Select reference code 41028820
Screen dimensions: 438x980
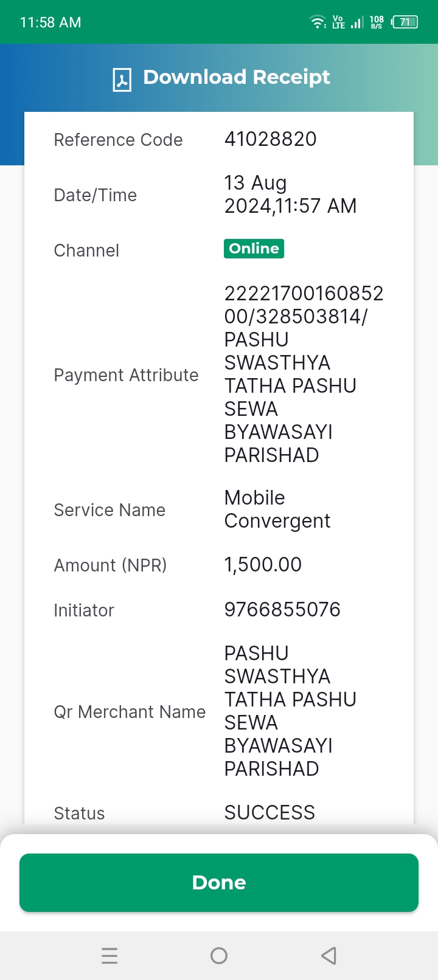(x=271, y=139)
